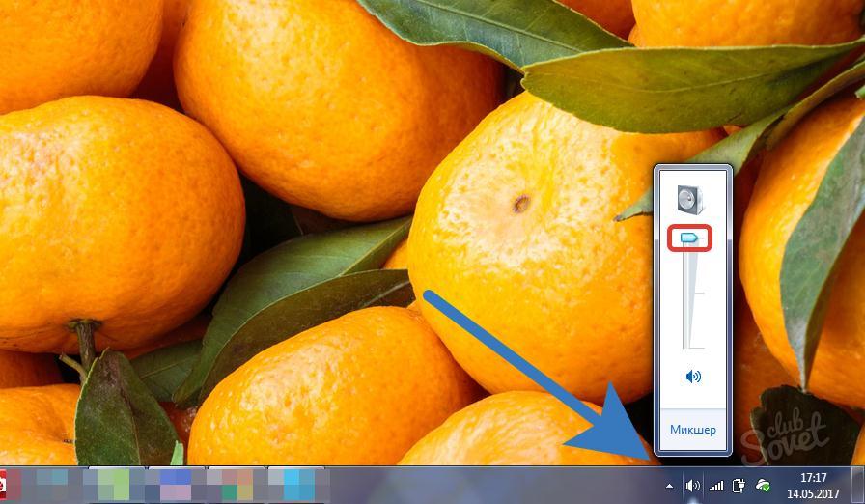This screenshot has height=504, width=865.
Task: Open the Микшер volume mixer link
Action: click(693, 429)
